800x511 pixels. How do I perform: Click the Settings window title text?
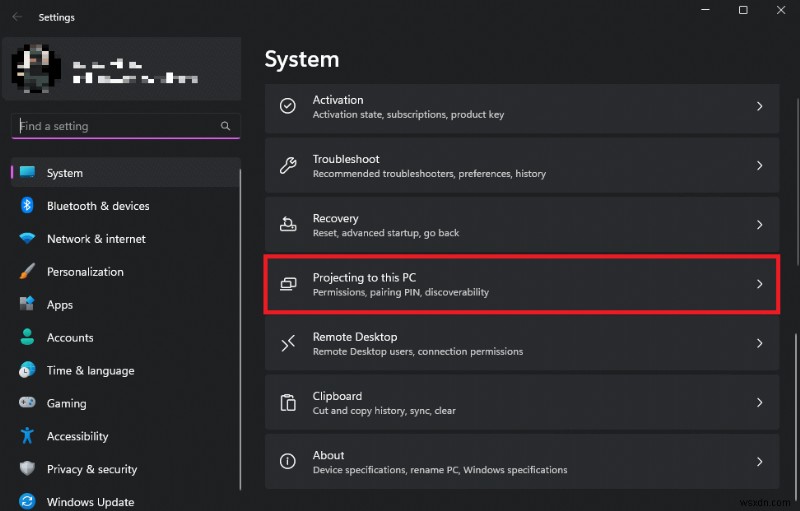pos(57,17)
